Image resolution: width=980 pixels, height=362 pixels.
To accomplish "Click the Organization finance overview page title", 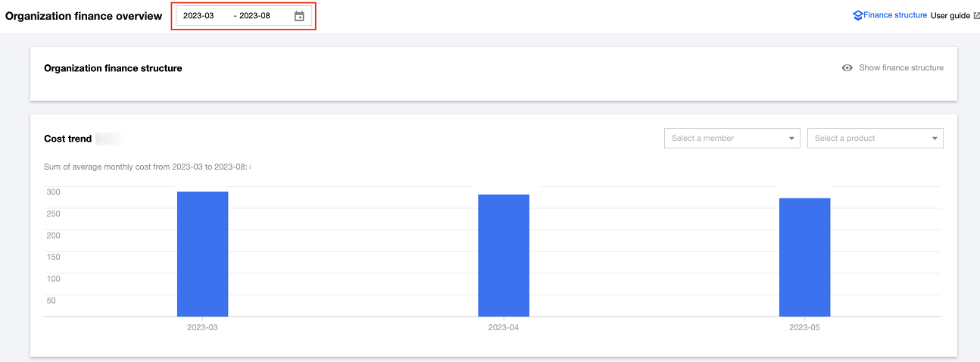I will click(x=83, y=16).
